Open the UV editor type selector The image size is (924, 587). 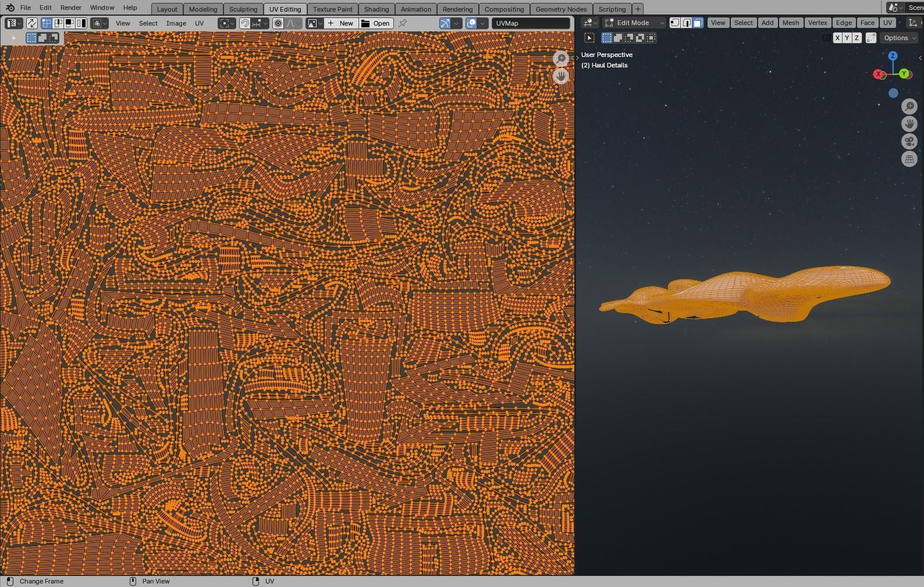pos(13,23)
